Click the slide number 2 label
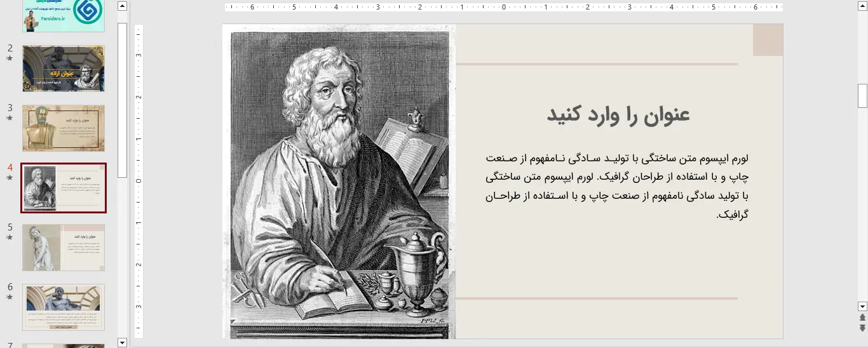The image size is (868, 348). pyautogui.click(x=10, y=48)
